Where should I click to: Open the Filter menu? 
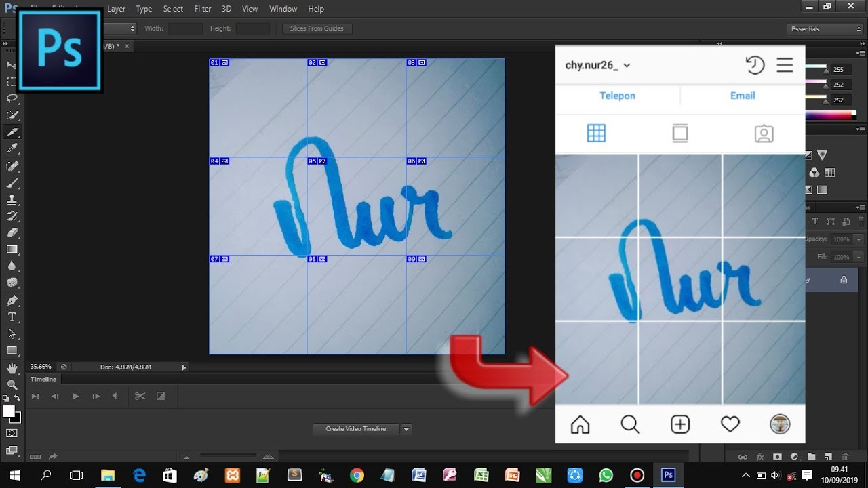pyautogui.click(x=203, y=9)
